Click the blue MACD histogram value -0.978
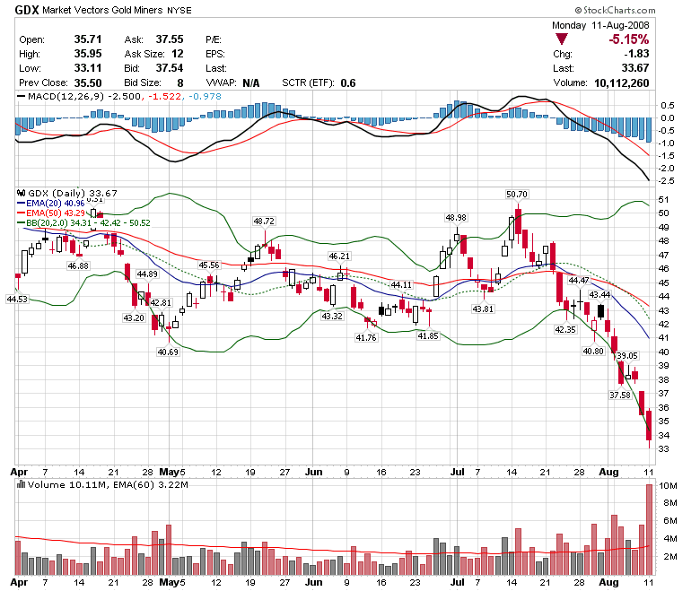The height and width of the screenshot is (591, 700). click(205, 96)
